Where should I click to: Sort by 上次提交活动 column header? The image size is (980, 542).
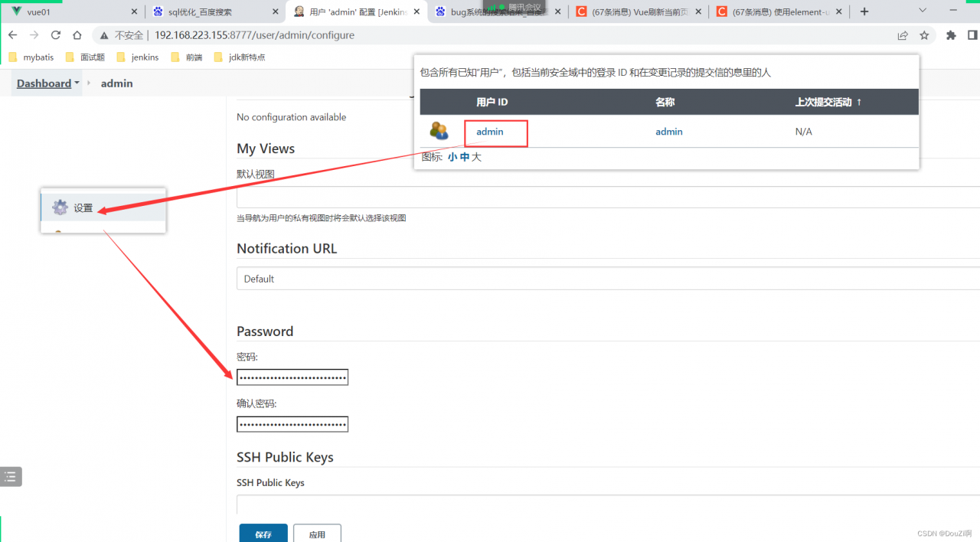828,102
